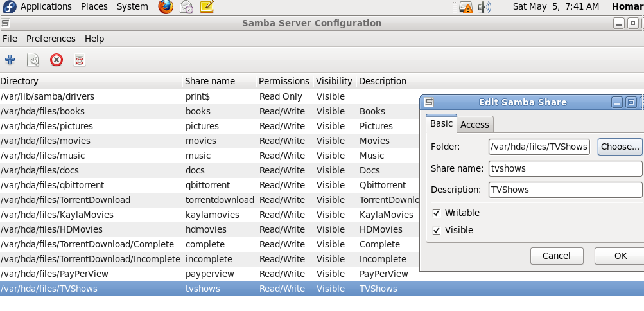Open the sticky notes panel icon
This screenshot has height=311, width=644.
207,6
